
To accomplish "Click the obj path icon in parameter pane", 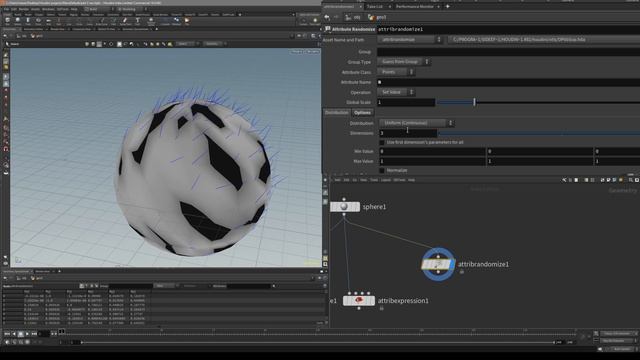I will coord(348,17).
